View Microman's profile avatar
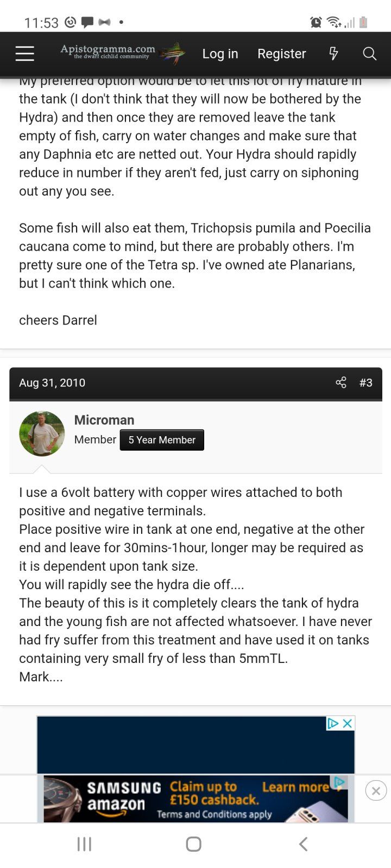This screenshot has width=391, height=868. [x=42, y=433]
